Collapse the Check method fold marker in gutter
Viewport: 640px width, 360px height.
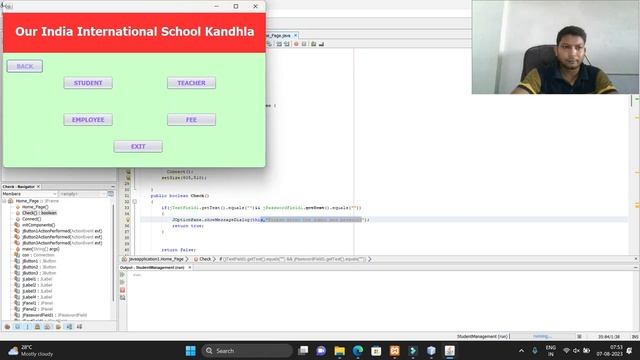[135, 201]
